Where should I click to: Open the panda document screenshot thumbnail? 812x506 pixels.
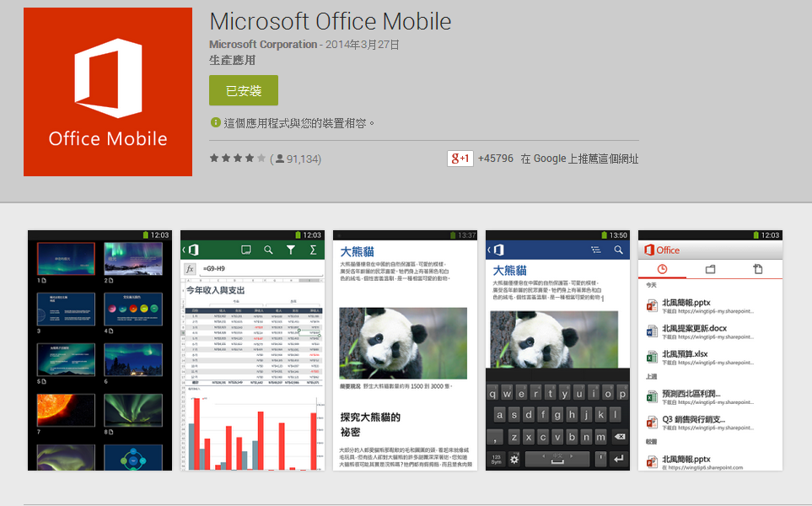coord(405,351)
